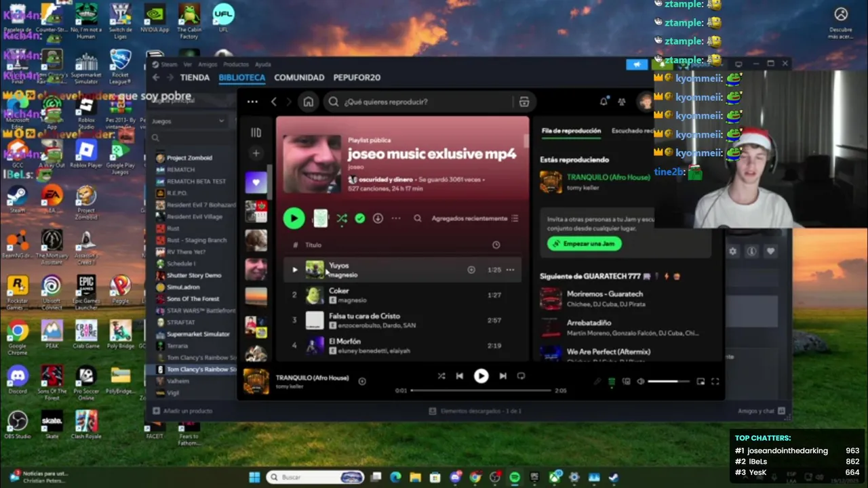
Task: Select Supermarket Simulator in the Steam list
Action: 198,334
